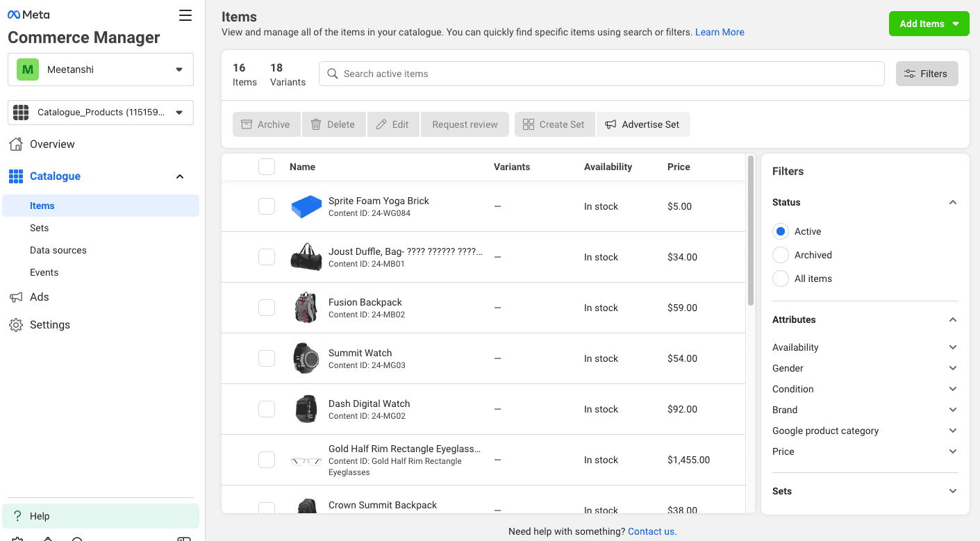The height and width of the screenshot is (541, 980).
Task: Click the search magnifier icon
Action: tap(333, 74)
